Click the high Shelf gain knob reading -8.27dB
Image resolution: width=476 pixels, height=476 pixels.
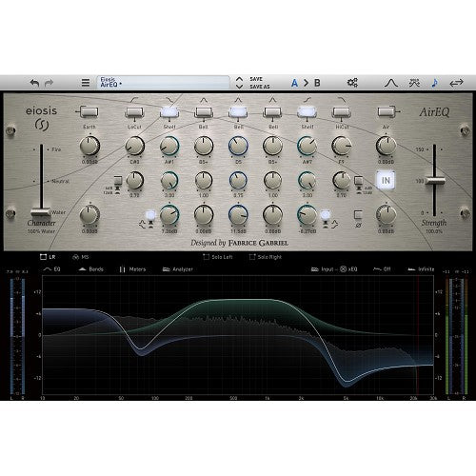(307, 215)
